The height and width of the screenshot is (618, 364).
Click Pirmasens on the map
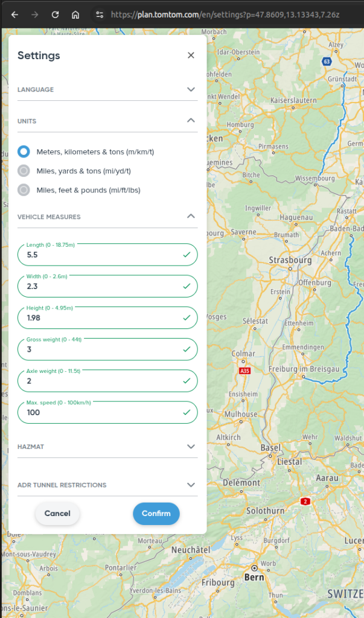(273, 147)
